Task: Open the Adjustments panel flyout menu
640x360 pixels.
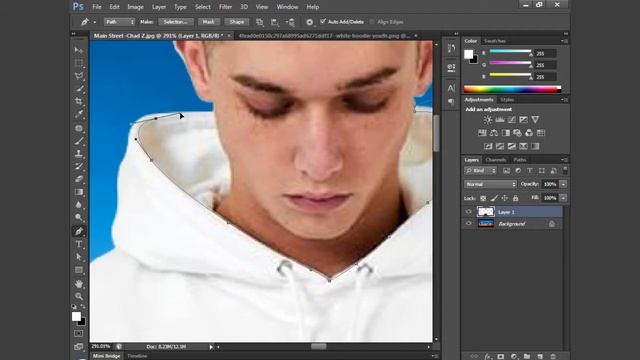Action: tap(565, 100)
